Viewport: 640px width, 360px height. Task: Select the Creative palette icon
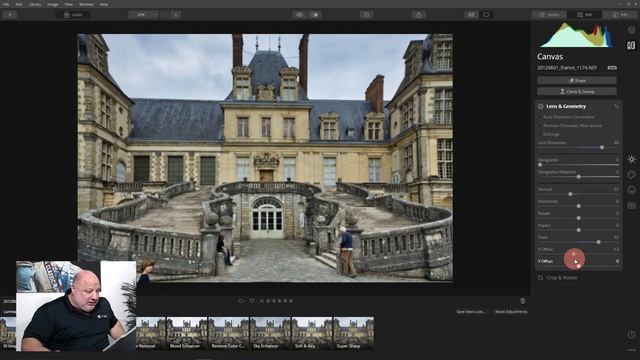[631, 175]
